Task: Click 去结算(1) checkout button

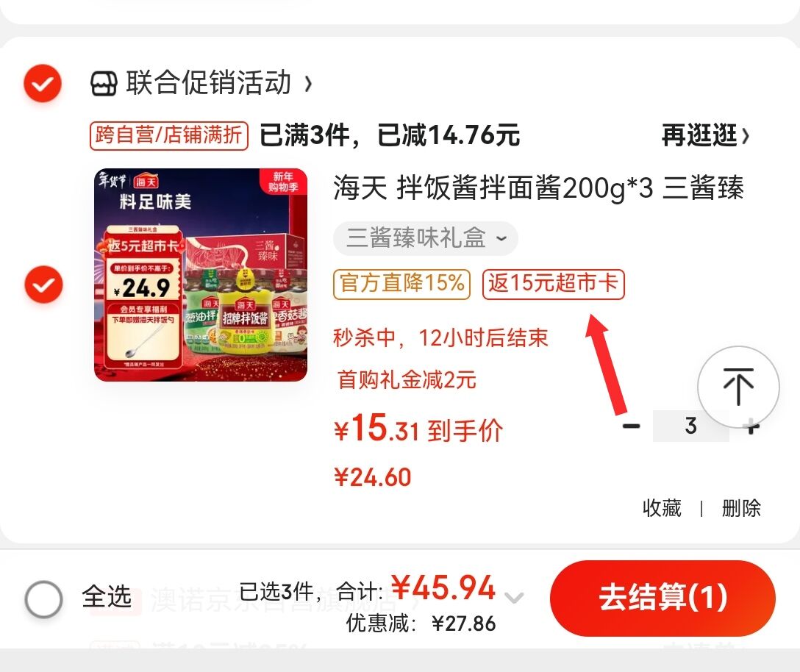Action: [662, 598]
